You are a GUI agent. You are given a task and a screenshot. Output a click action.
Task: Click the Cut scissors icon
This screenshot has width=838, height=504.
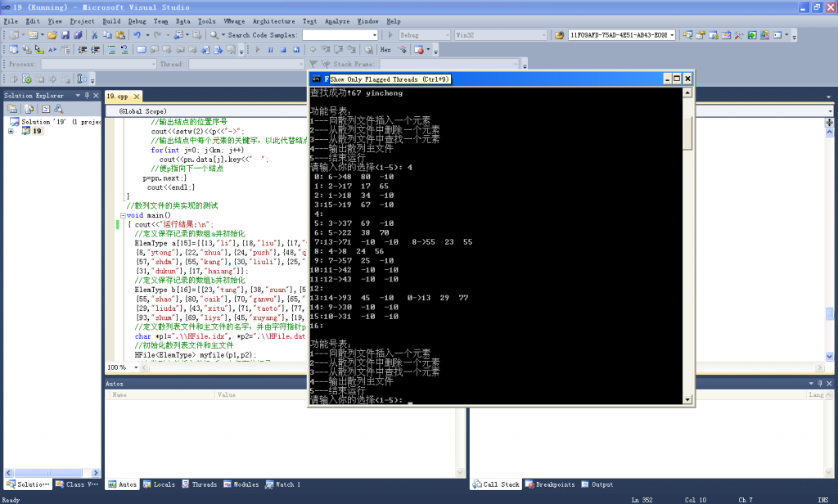95,35
